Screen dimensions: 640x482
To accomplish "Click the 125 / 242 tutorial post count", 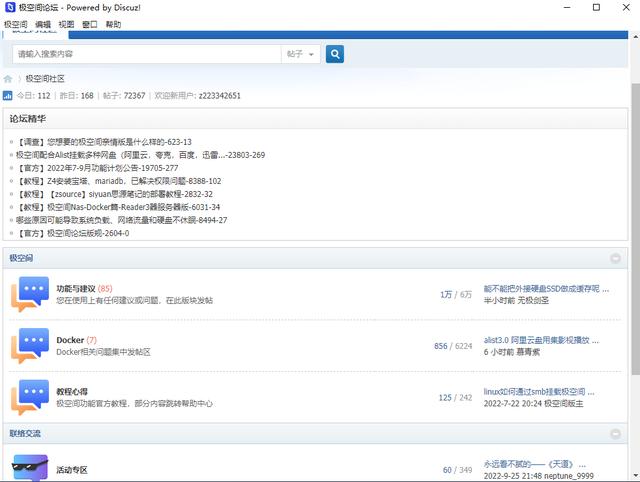I will tap(456, 398).
